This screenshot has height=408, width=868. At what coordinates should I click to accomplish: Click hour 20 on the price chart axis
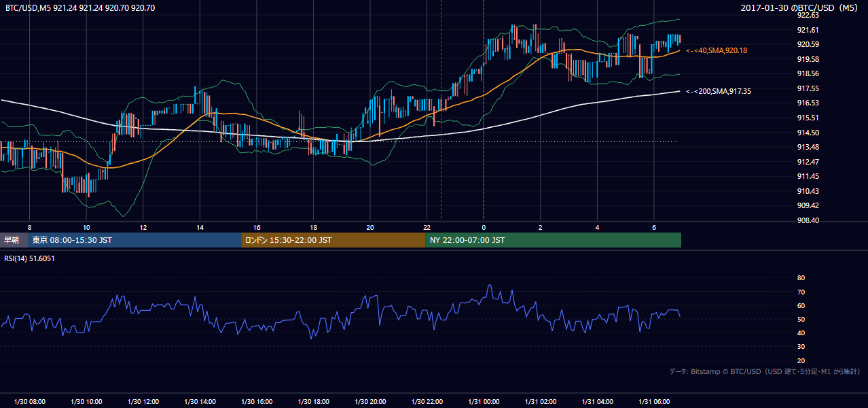[x=369, y=227]
